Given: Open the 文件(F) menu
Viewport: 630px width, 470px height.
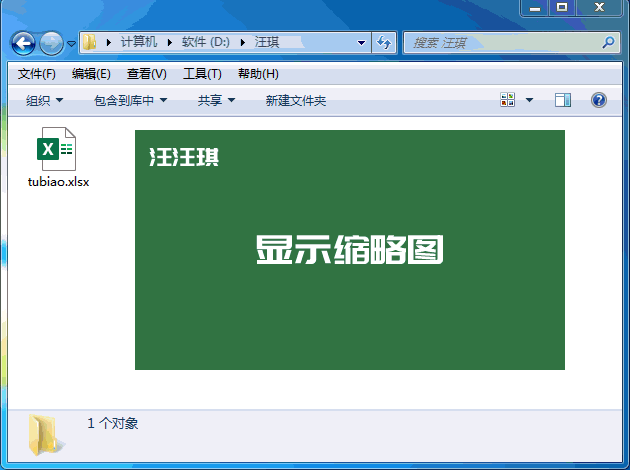Looking at the screenshot, I should pyautogui.click(x=37, y=74).
